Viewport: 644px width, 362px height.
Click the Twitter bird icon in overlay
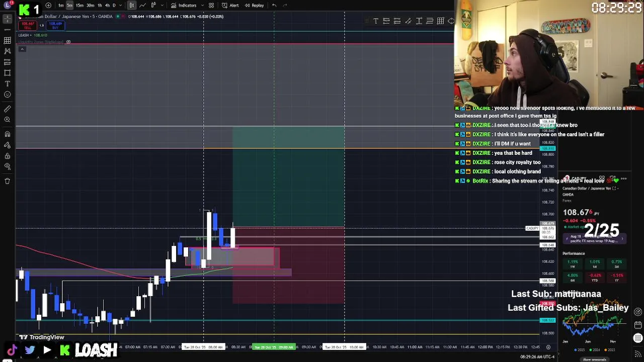[30, 350]
